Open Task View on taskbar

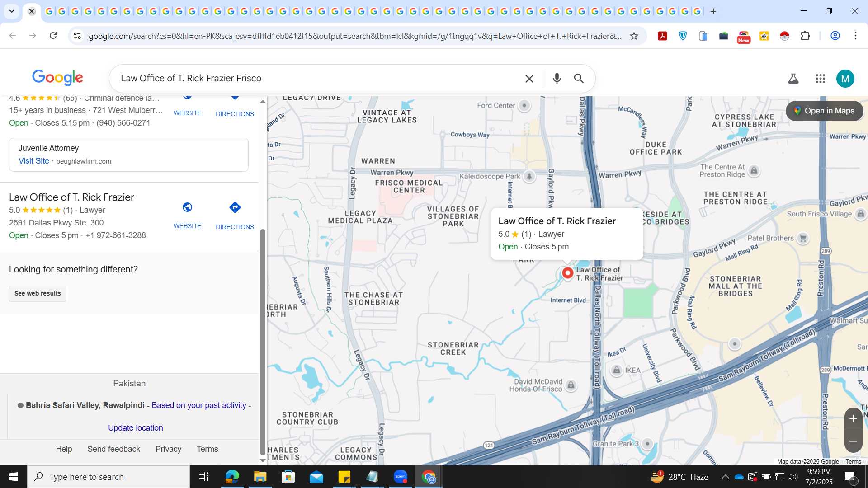(x=203, y=477)
